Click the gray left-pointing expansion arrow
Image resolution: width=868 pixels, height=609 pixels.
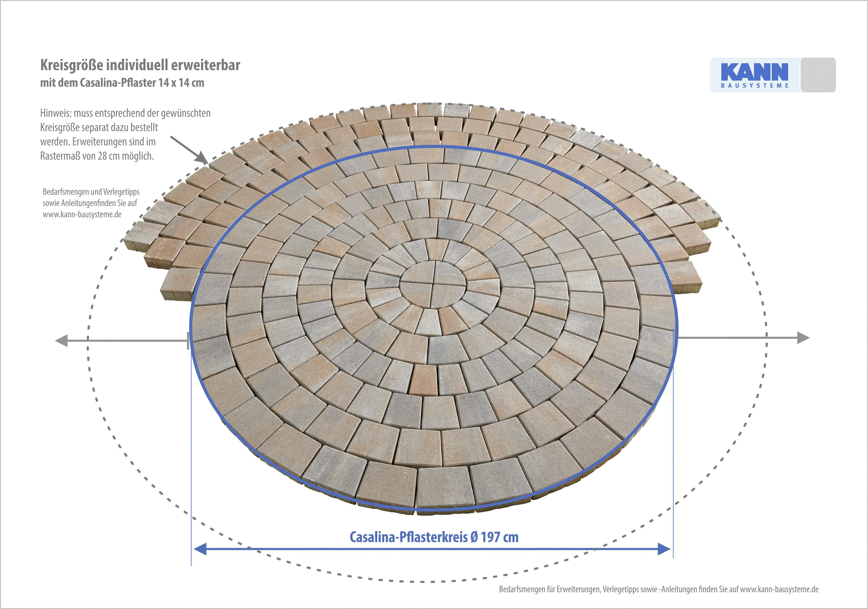[x=62, y=340]
